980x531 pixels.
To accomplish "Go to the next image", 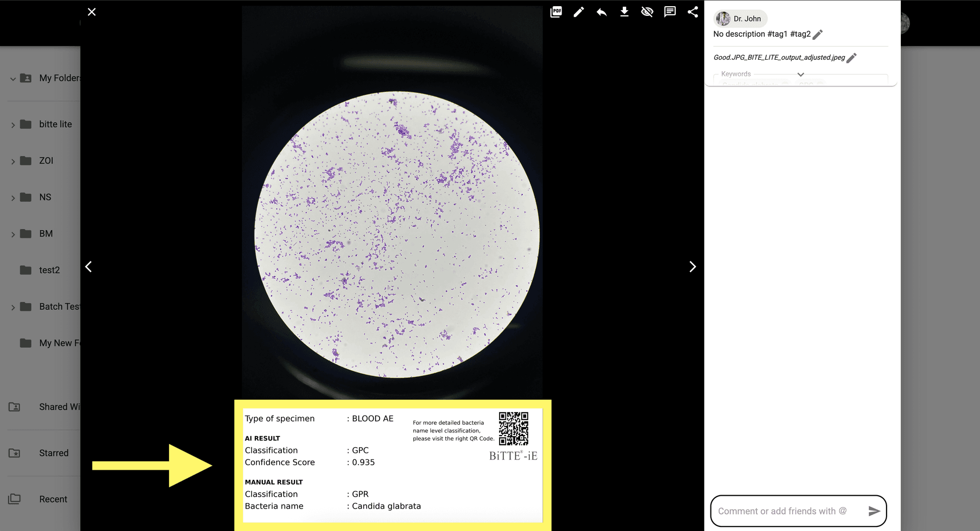I will click(692, 267).
